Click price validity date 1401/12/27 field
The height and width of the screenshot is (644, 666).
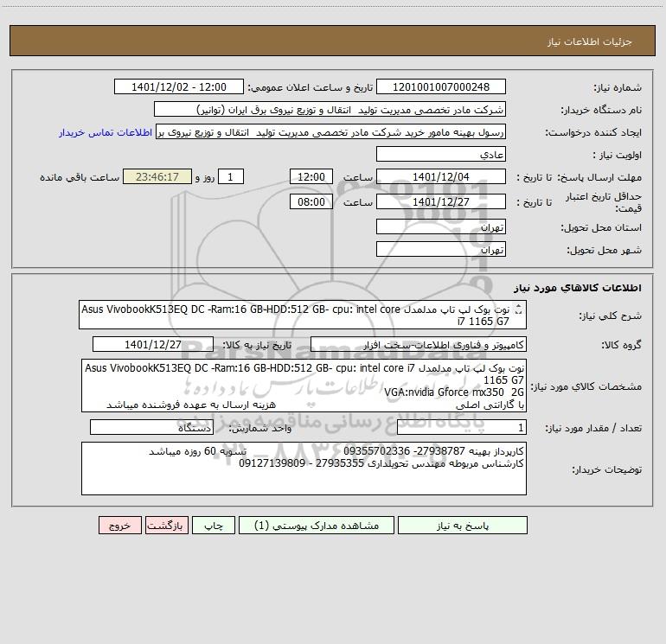pos(441,201)
